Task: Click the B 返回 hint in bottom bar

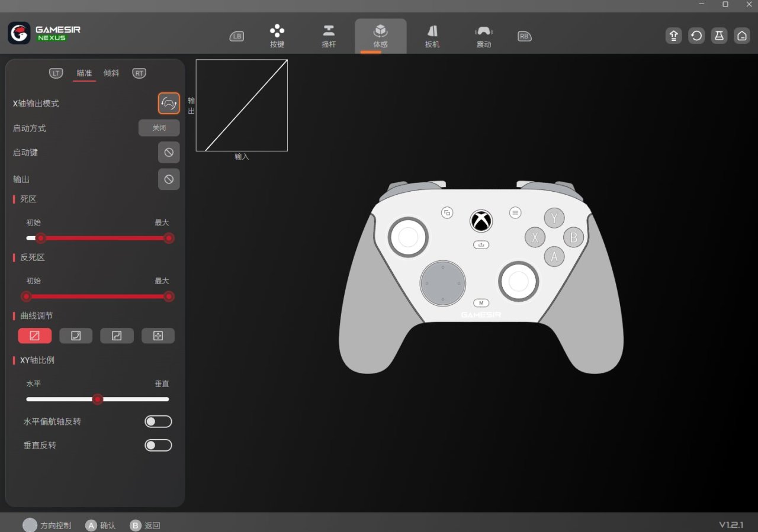Action: pyautogui.click(x=145, y=525)
